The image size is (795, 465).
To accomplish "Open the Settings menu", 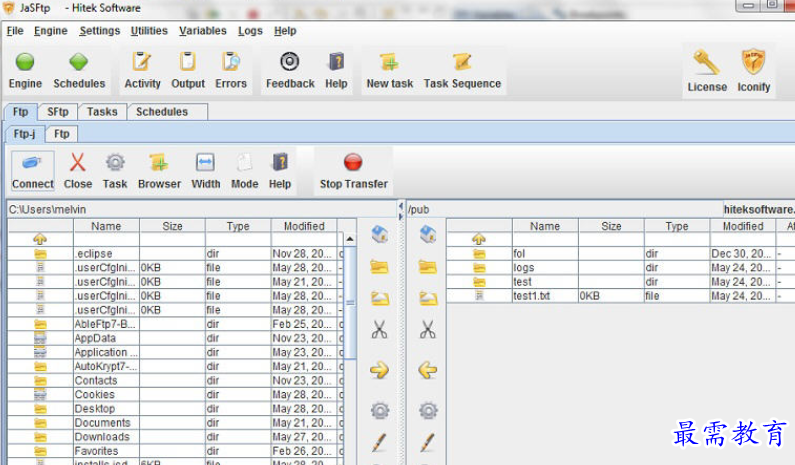I will click(100, 31).
